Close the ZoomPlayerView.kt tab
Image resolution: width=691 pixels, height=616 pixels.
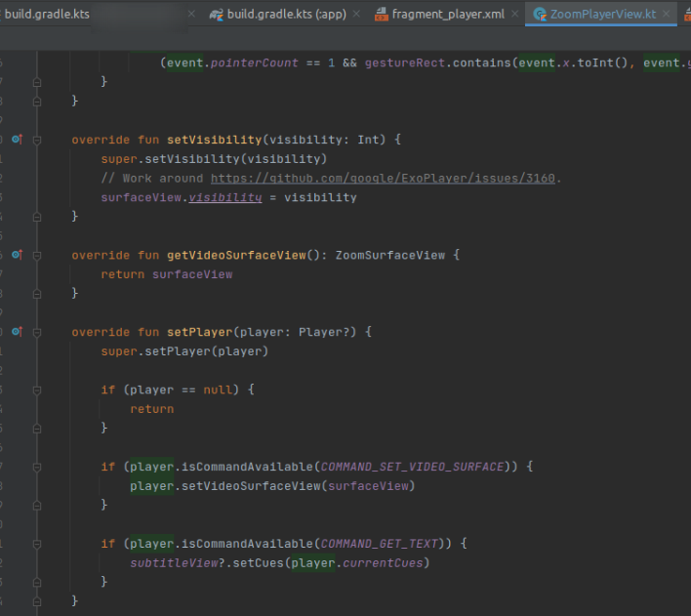pyautogui.click(x=667, y=14)
